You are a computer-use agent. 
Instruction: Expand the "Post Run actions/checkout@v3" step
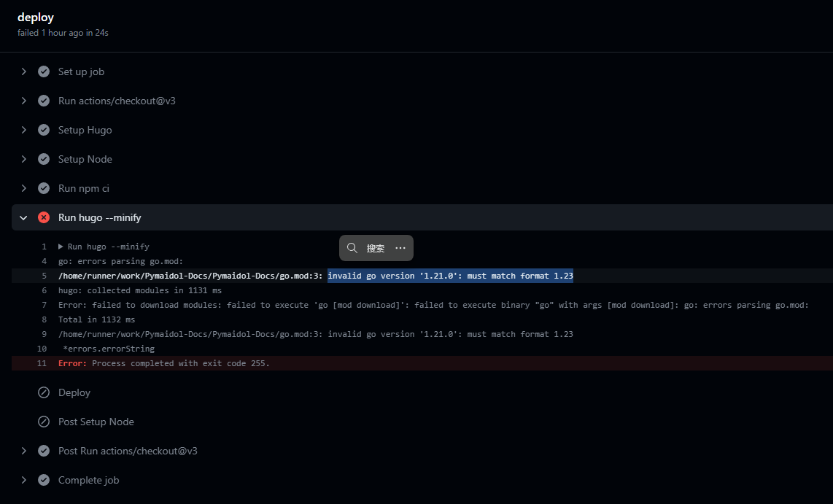pos(24,451)
